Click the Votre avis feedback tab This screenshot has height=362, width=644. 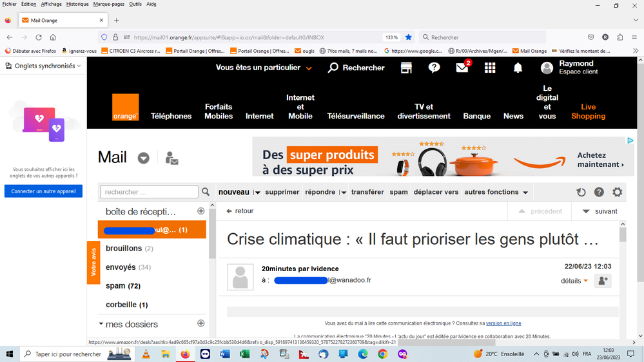tap(93, 262)
